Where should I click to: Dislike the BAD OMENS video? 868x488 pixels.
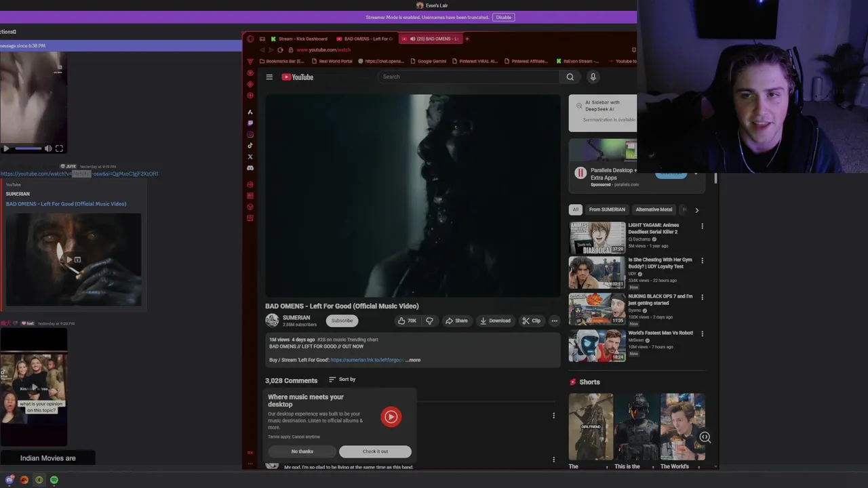tap(429, 321)
